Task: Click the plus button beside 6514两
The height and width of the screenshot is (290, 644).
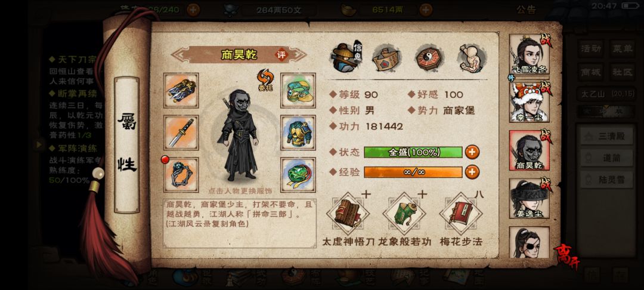Action: (x=426, y=10)
